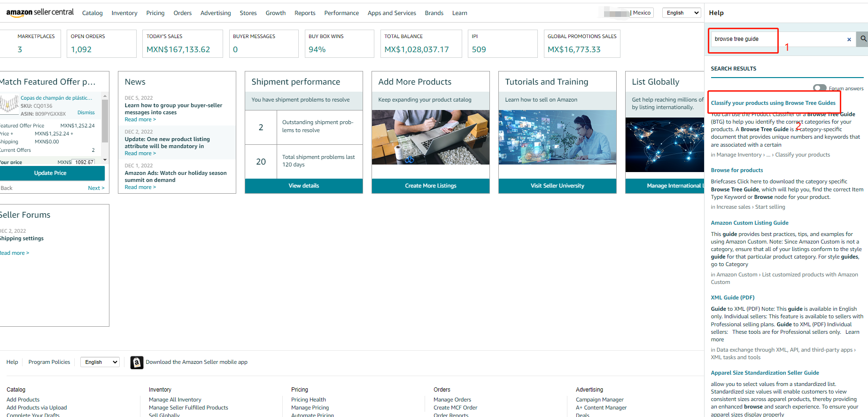Click the Today's Sales tile
Image resolution: width=868 pixels, height=417 pixels.
[183, 44]
